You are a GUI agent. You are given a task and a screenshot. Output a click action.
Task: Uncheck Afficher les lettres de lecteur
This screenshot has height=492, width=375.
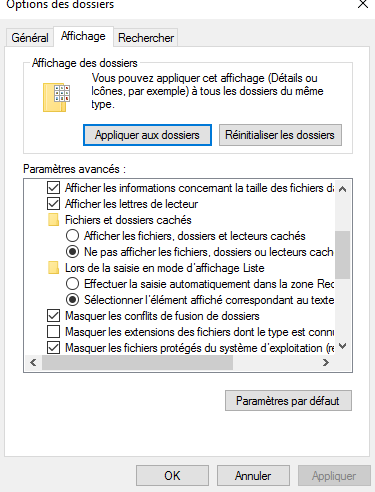coord(53,204)
